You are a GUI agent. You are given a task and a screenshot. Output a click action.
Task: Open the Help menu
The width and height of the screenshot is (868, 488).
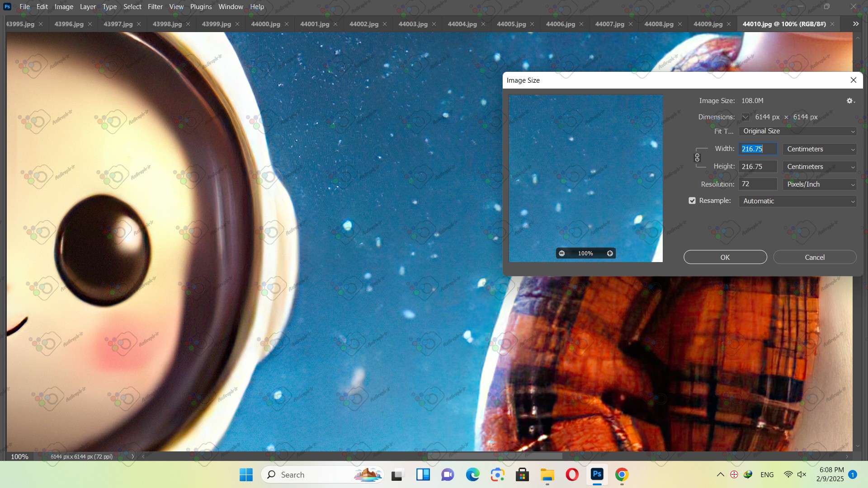click(257, 7)
